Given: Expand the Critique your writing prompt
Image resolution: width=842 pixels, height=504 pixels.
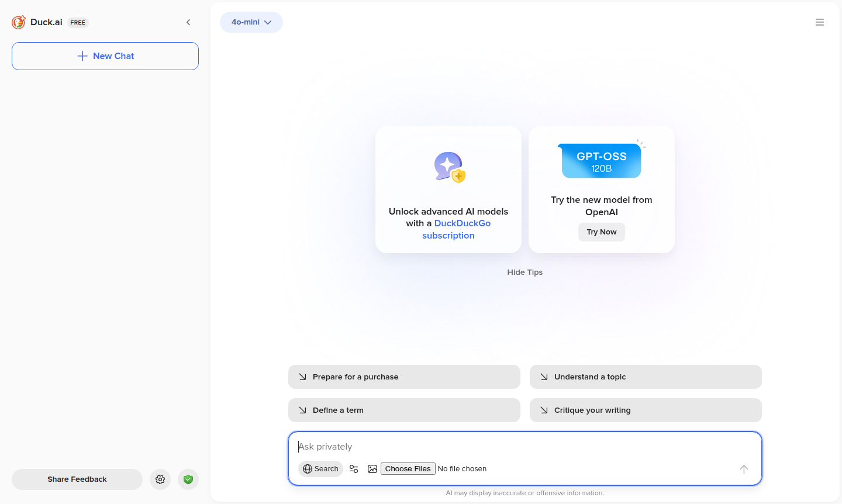Looking at the screenshot, I should (x=646, y=410).
